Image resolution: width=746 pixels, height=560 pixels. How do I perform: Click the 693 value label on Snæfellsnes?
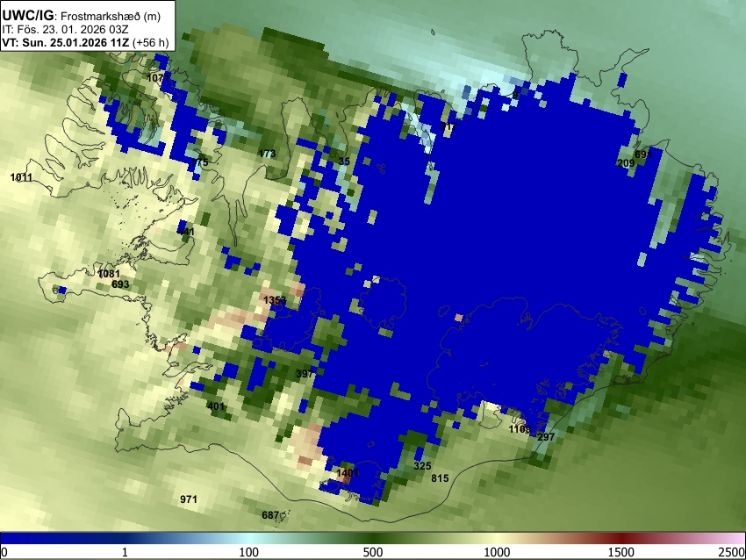[x=120, y=284]
